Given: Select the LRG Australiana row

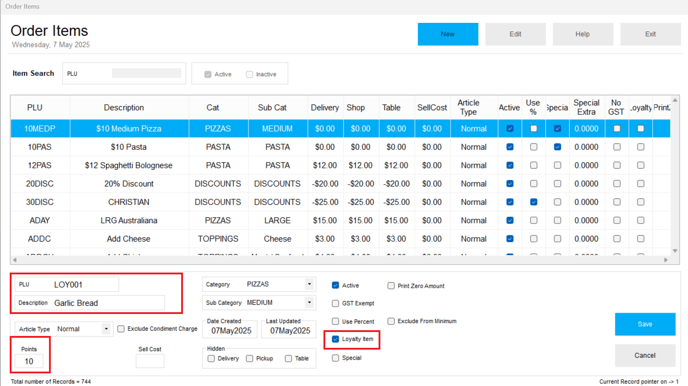Looking at the screenshot, I should [x=340, y=221].
